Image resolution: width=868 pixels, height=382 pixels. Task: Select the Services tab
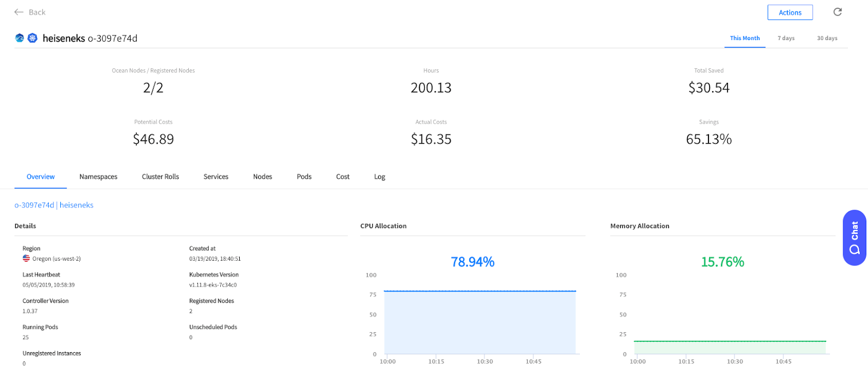point(215,177)
